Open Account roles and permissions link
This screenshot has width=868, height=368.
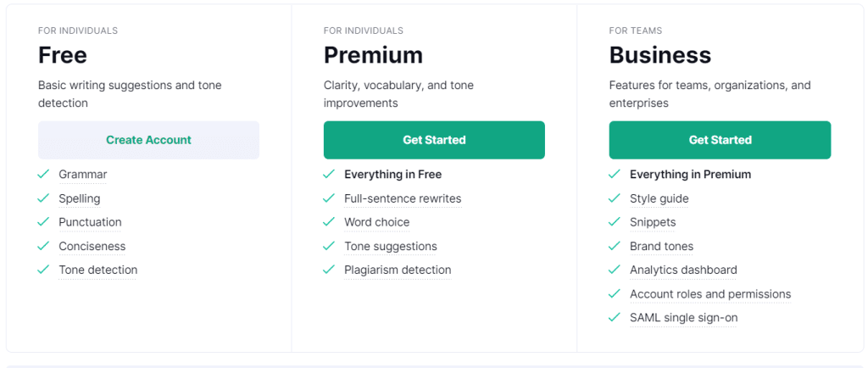(710, 294)
